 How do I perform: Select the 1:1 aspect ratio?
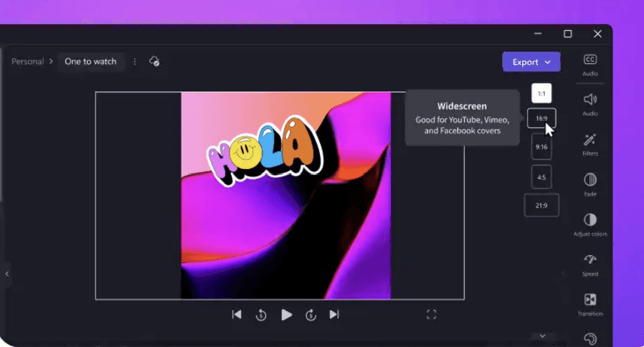pyautogui.click(x=541, y=93)
